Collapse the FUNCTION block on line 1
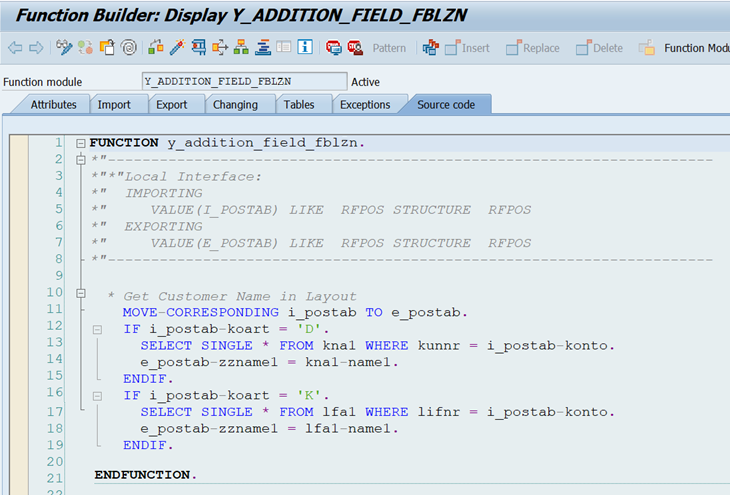The image size is (730, 495). pos(80,143)
